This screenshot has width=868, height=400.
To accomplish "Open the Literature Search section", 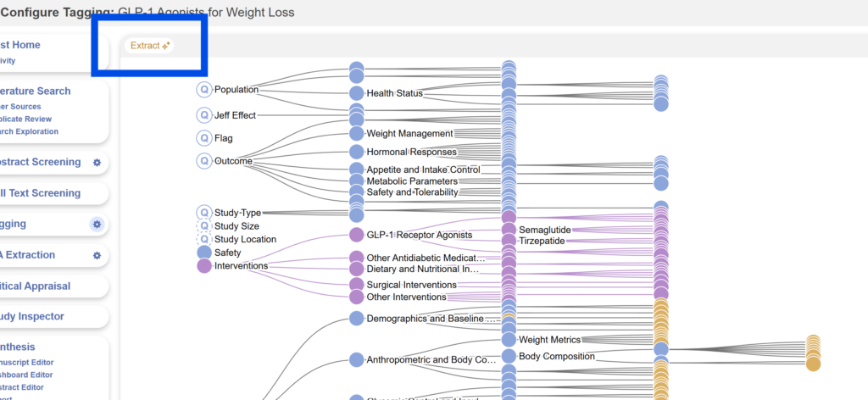I will (x=36, y=92).
